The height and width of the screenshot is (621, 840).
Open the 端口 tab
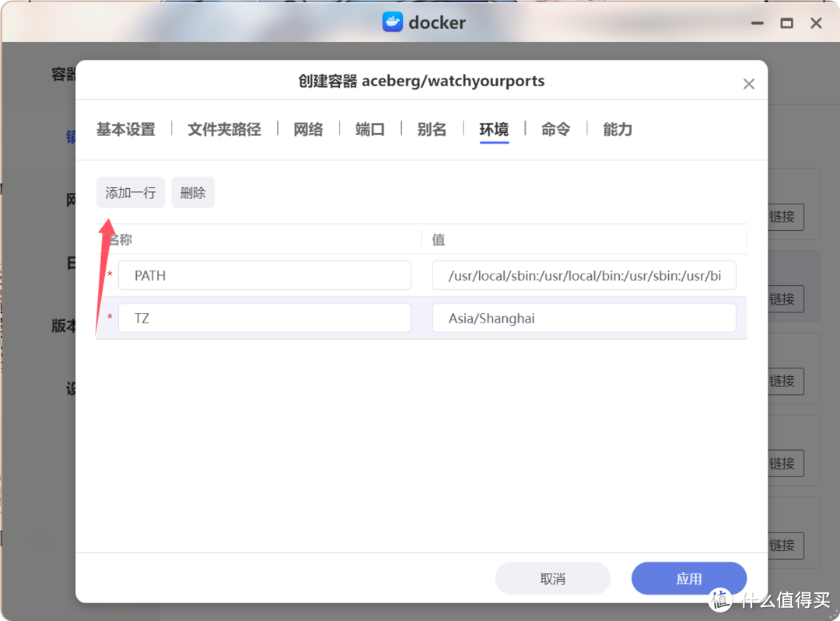click(x=370, y=130)
